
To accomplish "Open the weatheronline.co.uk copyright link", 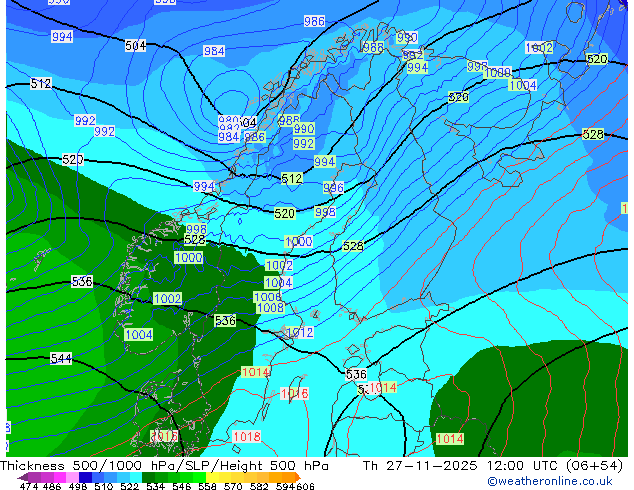I will pyautogui.click(x=549, y=481).
